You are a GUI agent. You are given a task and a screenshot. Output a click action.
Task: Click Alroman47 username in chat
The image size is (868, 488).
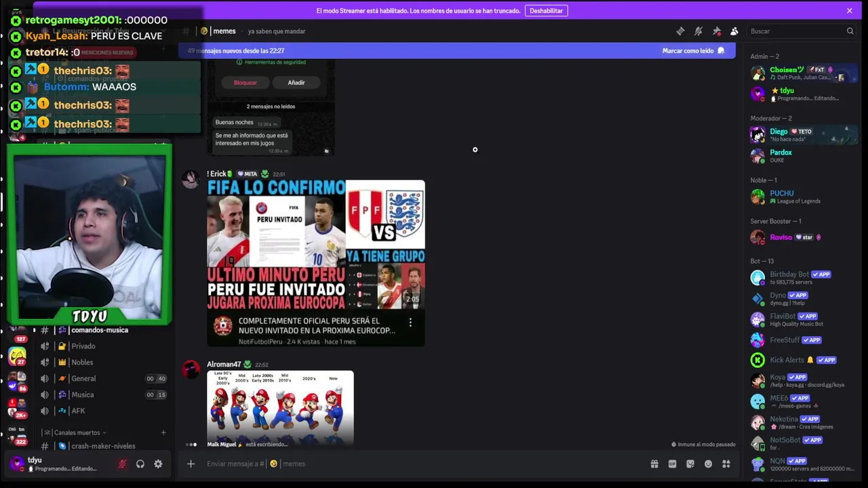224,365
